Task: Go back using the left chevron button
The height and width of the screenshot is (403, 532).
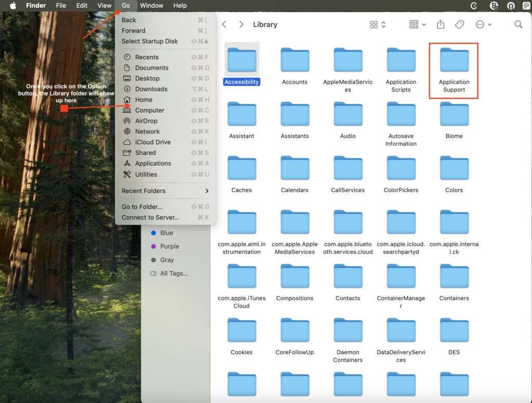Action: pos(224,24)
